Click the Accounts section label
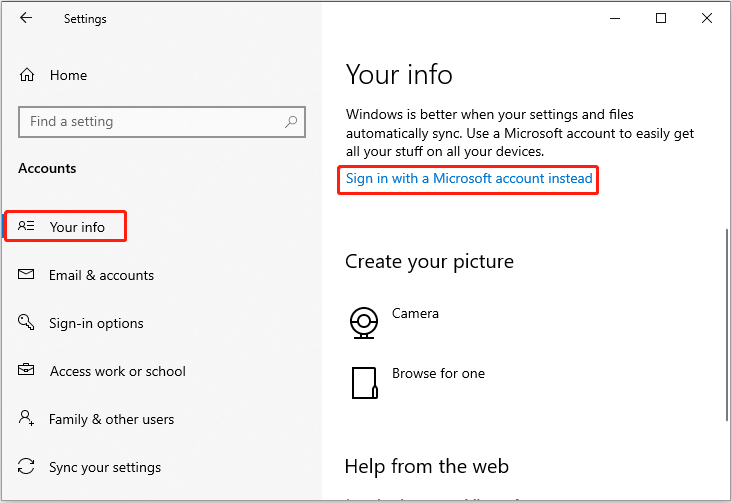 [x=47, y=168]
